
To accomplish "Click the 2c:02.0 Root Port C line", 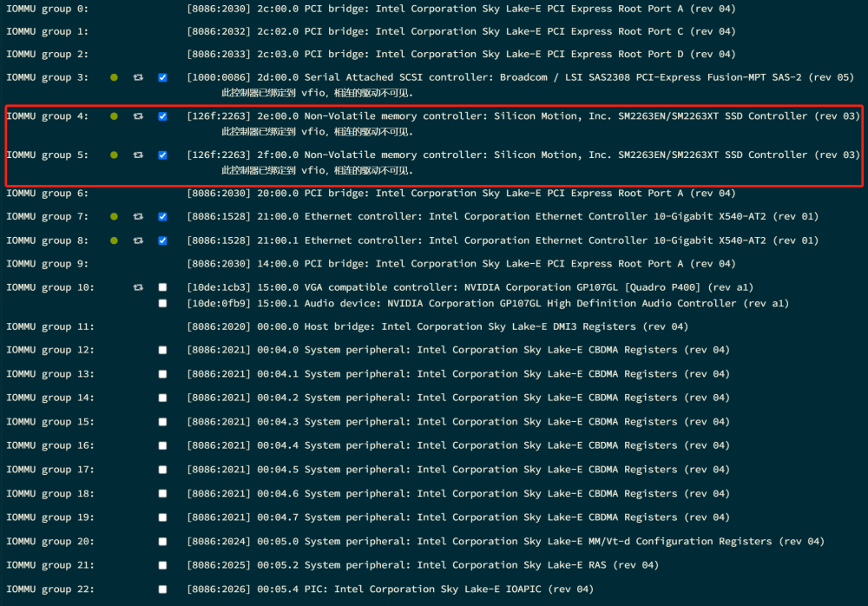I will [461, 31].
